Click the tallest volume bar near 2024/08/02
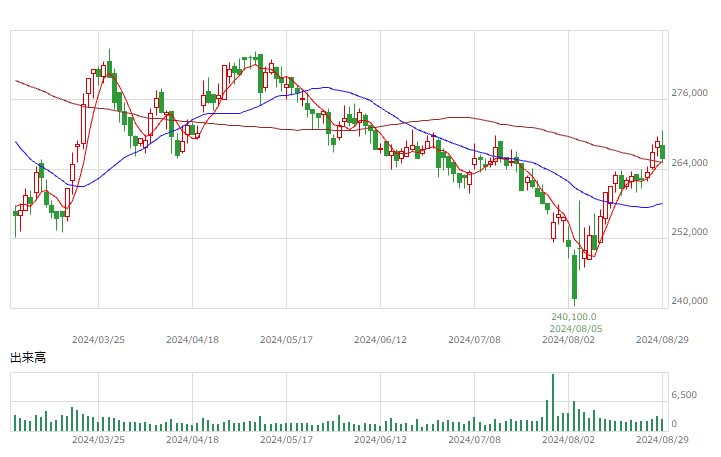 point(553,402)
